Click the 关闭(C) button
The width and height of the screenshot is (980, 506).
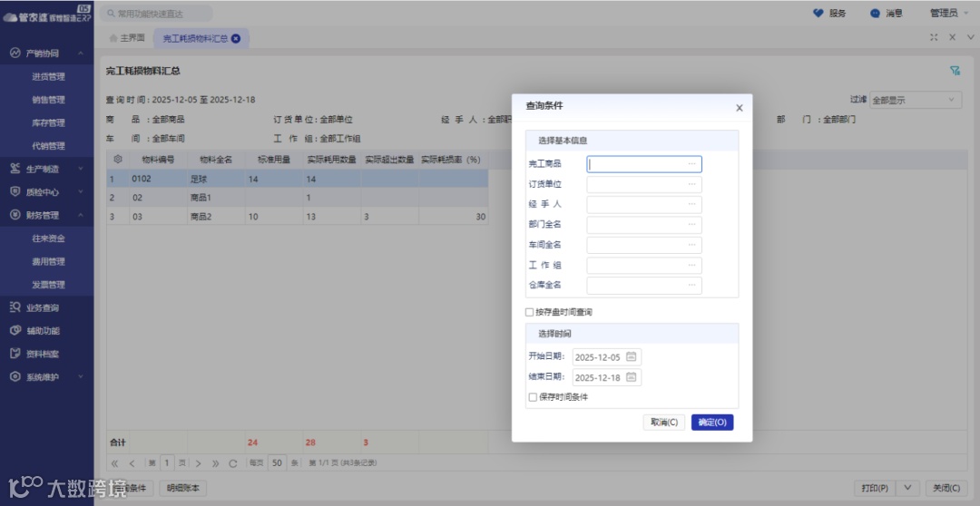pyautogui.click(x=946, y=488)
